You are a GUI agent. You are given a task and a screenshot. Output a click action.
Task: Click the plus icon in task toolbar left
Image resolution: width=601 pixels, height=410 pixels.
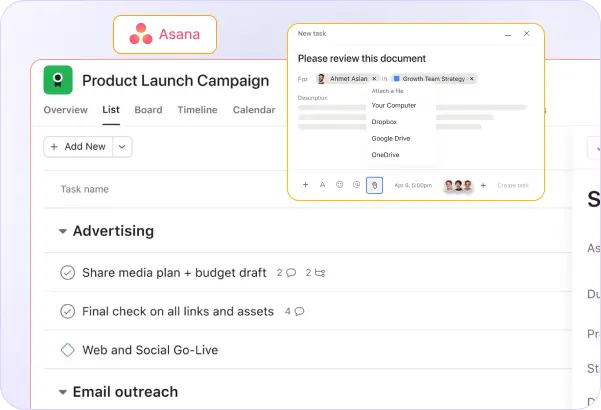(x=305, y=185)
